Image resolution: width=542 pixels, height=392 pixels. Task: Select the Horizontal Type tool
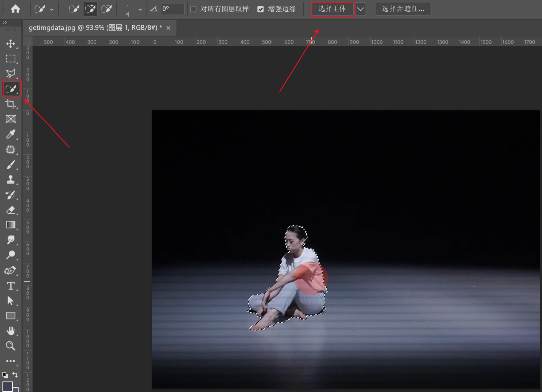point(11,286)
